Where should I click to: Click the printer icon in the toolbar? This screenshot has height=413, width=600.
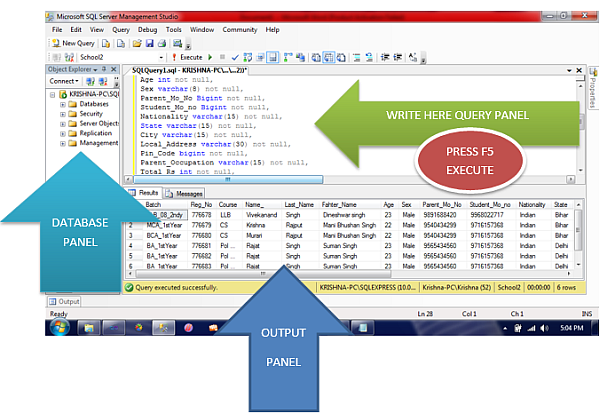tap(162, 44)
